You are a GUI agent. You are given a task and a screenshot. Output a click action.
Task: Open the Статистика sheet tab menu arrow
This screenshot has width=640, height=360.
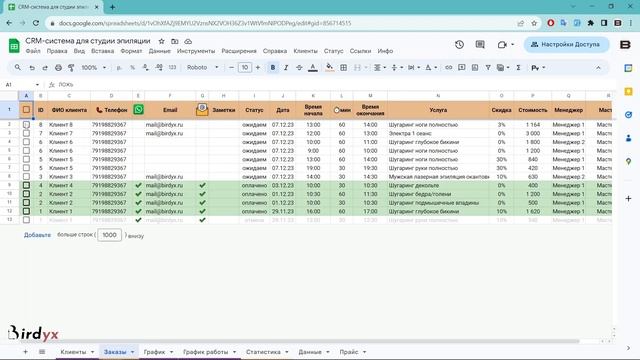(x=287, y=352)
